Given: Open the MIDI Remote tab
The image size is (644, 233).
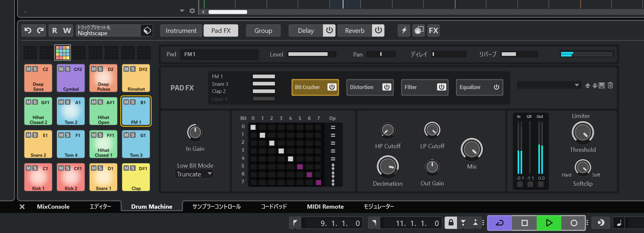Looking at the screenshot, I should coord(325,207).
